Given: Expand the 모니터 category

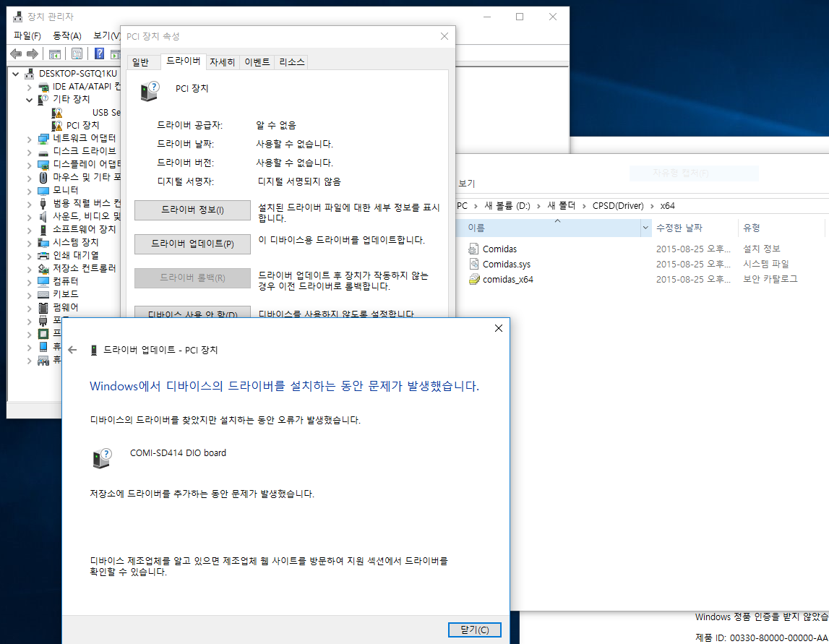Looking at the screenshot, I should pyautogui.click(x=29, y=191).
